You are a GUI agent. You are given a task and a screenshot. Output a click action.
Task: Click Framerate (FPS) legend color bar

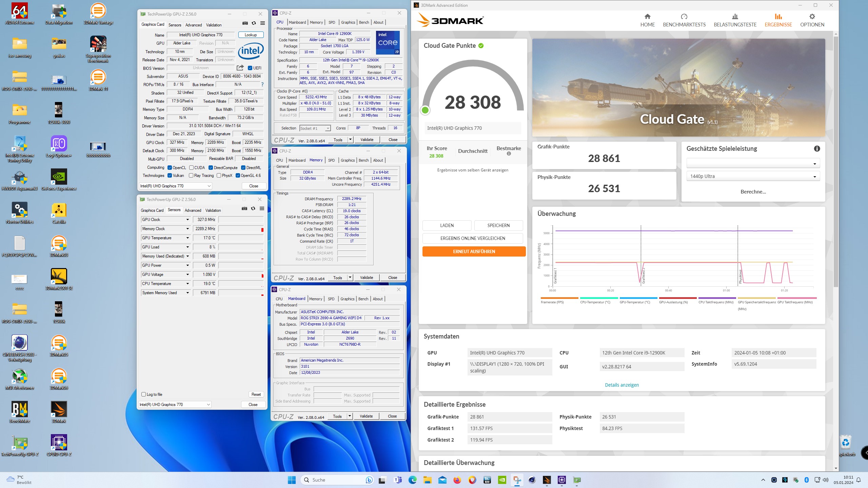pyautogui.click(x=559, y=298)
